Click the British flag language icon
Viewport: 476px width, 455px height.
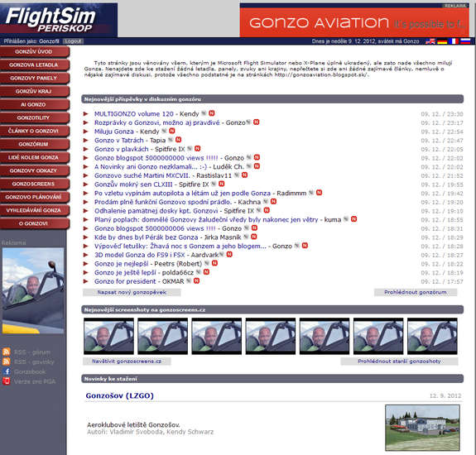click(430, 41)
